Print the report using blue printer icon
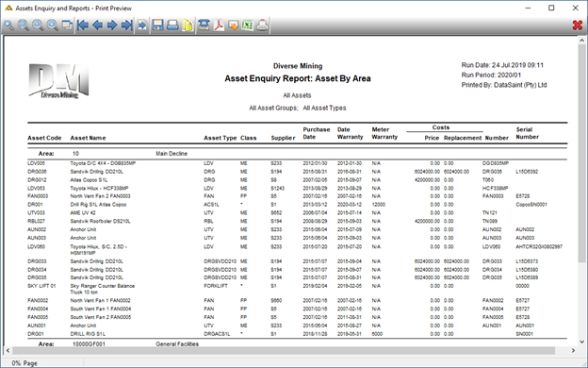 click(172, 25)
